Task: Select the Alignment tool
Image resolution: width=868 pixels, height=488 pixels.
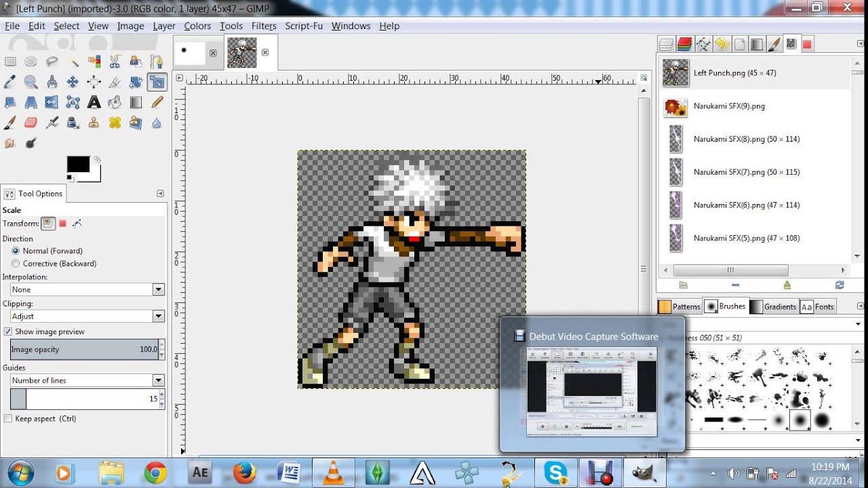Action: [x=94, y=82]
